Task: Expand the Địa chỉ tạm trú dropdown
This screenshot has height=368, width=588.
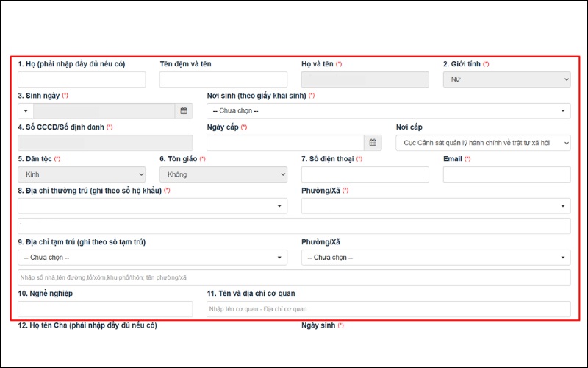Action: point(152,258)
